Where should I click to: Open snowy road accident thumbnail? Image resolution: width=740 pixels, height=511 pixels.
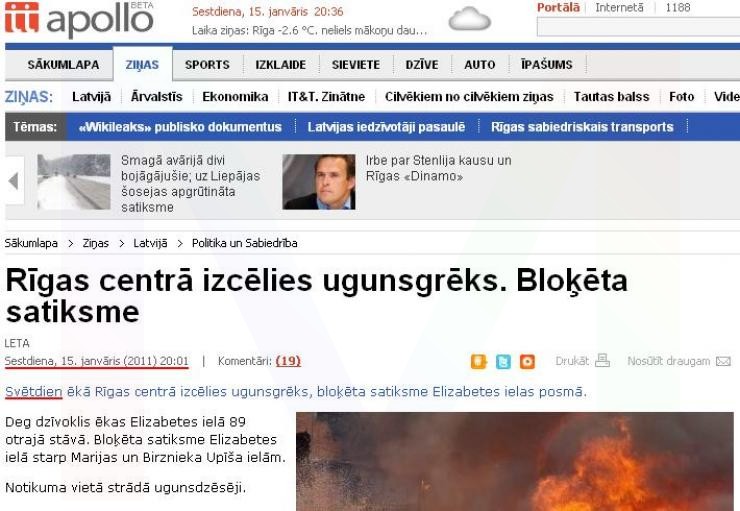(x=74, y=182)
